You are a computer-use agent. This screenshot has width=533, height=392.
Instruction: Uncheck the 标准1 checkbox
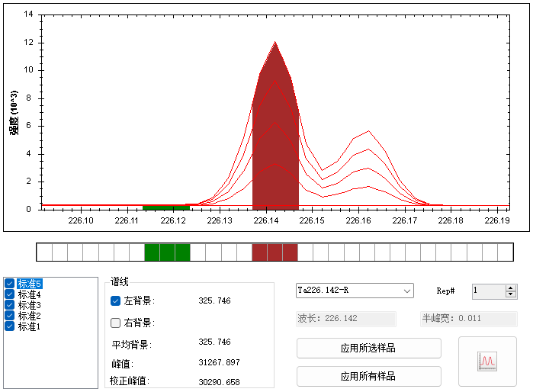point(9,326)
